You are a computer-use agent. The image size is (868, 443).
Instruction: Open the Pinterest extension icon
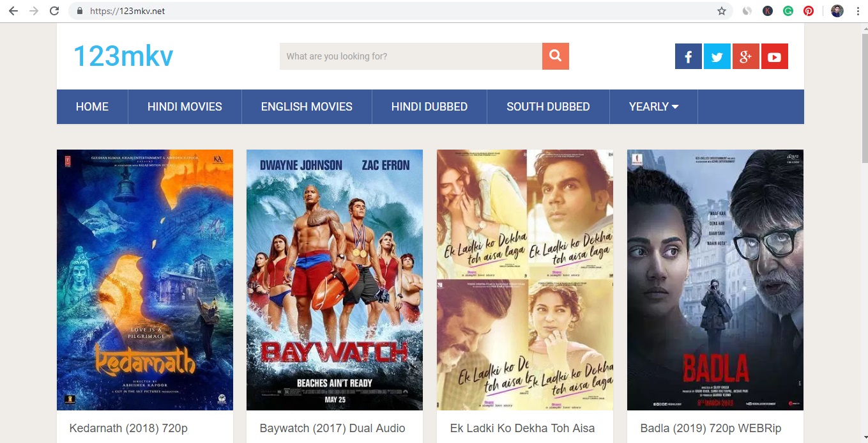tap(809, 11)
